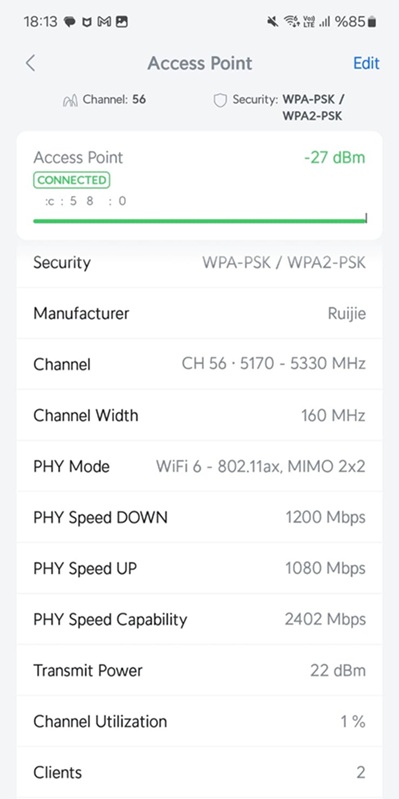399x799 pixels.
Task: Tap the gallery notification icon
Action: click(122, 21)
